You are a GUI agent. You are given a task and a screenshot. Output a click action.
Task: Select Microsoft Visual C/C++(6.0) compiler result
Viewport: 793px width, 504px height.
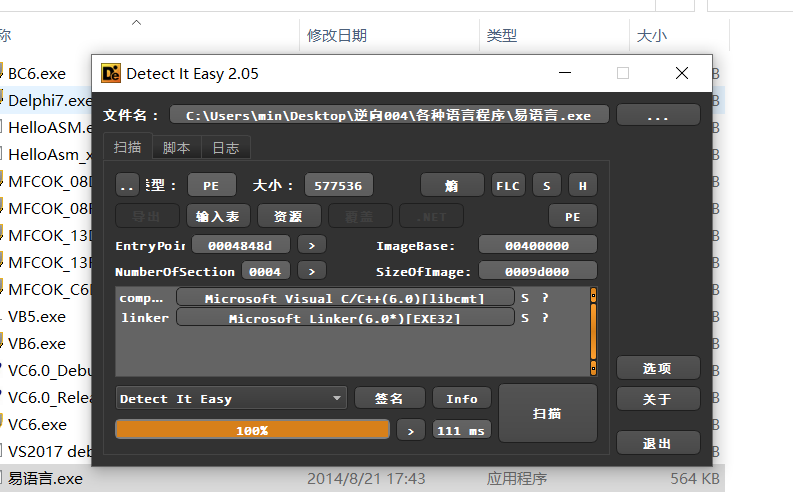(345, 298)
